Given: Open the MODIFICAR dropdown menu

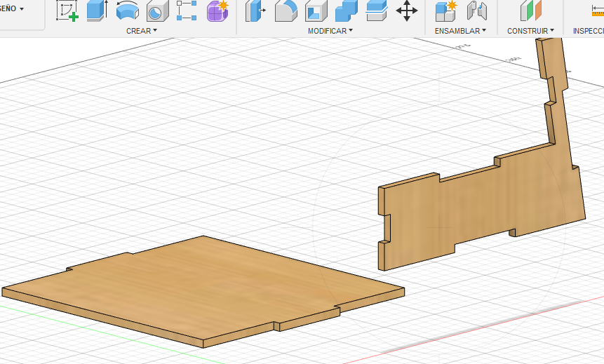Looking at the screenshot, I should click(x=330, y=31).
